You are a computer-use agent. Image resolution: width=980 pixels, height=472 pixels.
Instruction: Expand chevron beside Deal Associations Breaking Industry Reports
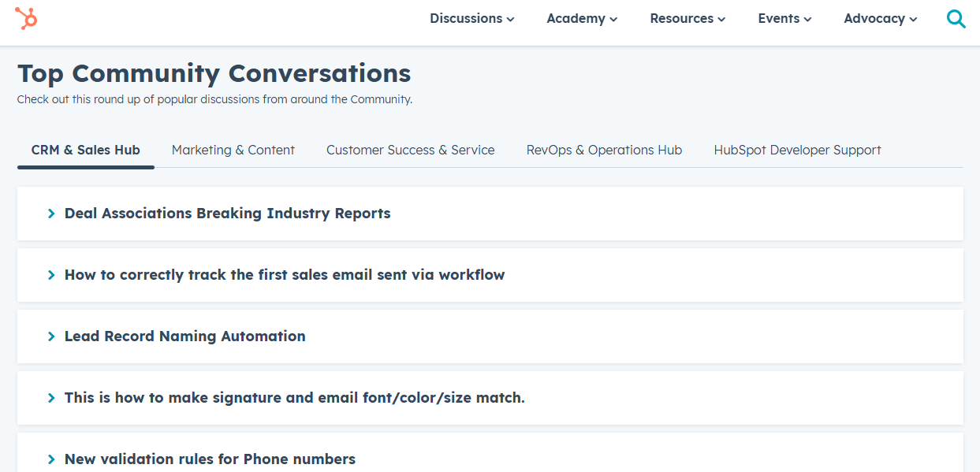51,214
